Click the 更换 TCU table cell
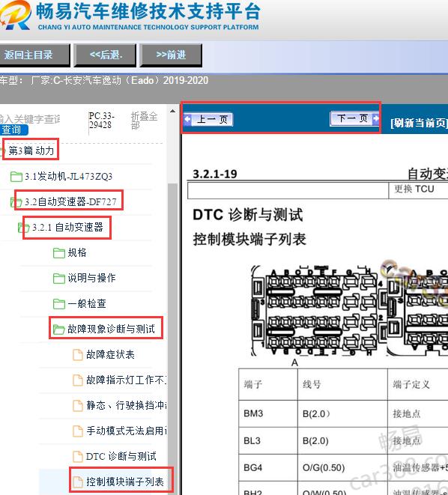 pyautogui.click(x=418, y=190)
